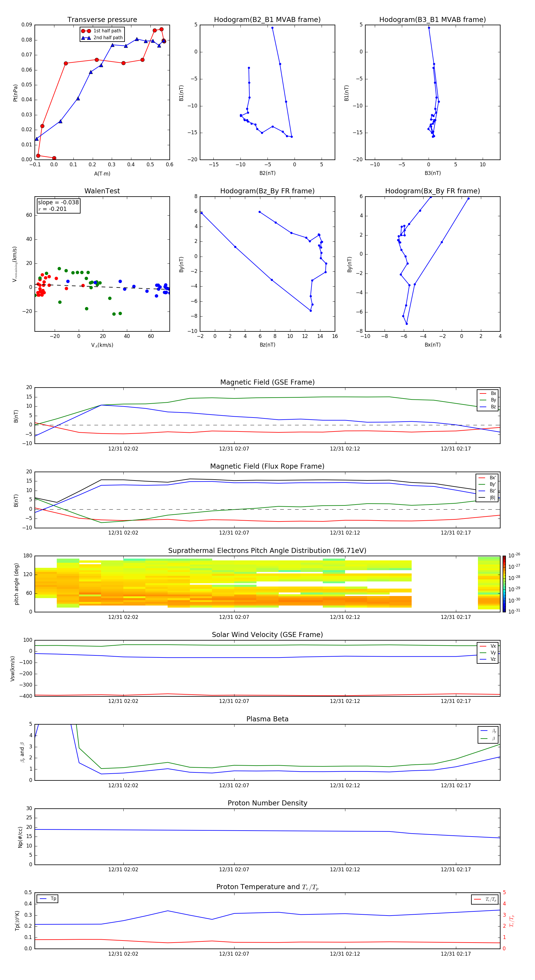Click the 'V_A(km/s)' x-axis label

click(102, 345)
